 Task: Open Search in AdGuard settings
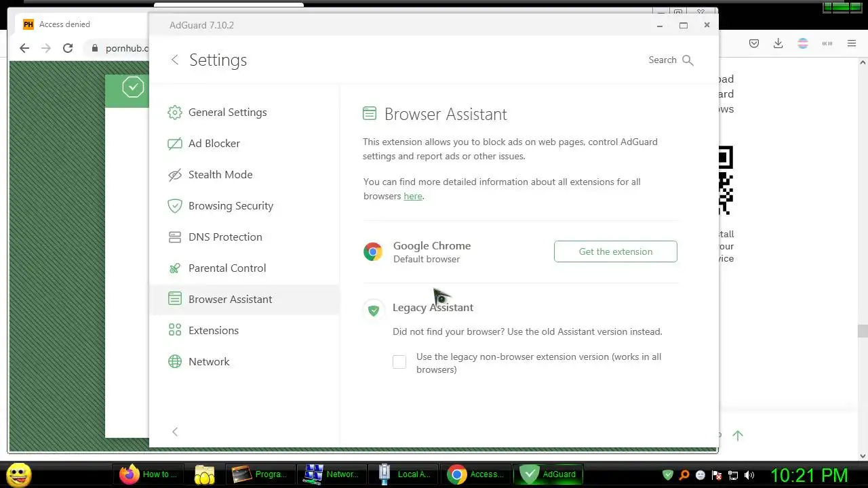[671, 60]
